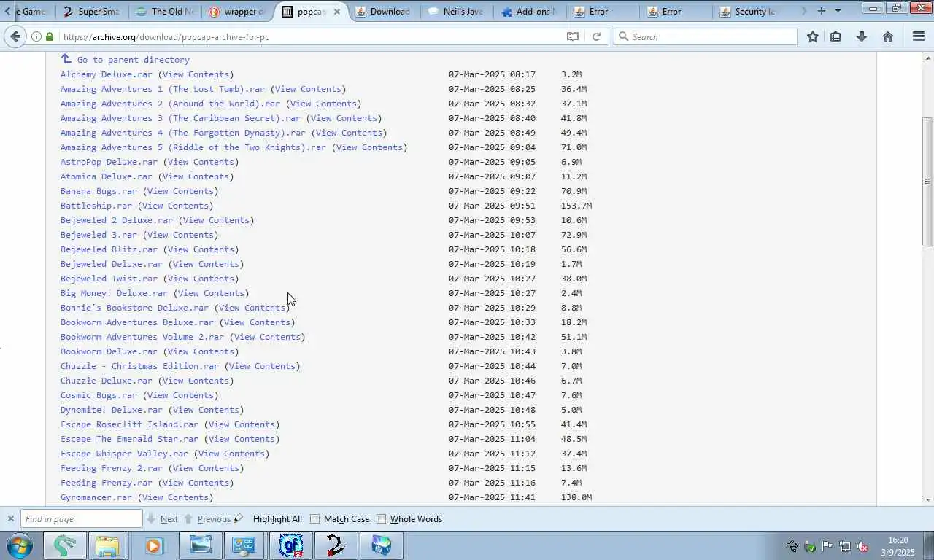Open the landscape picture app in taskbar
The height and width of the screenshot is (560, 934).
tap(200, 545)
